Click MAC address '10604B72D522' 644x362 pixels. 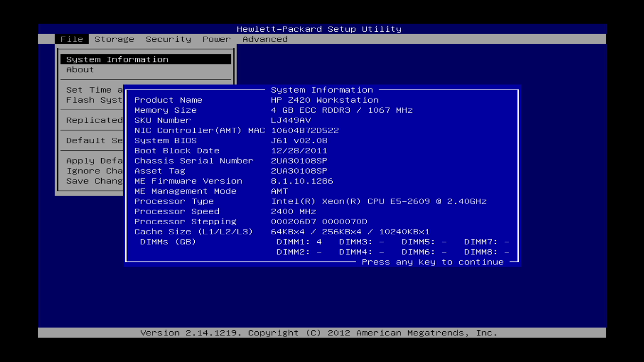click(x=305, y=130)
